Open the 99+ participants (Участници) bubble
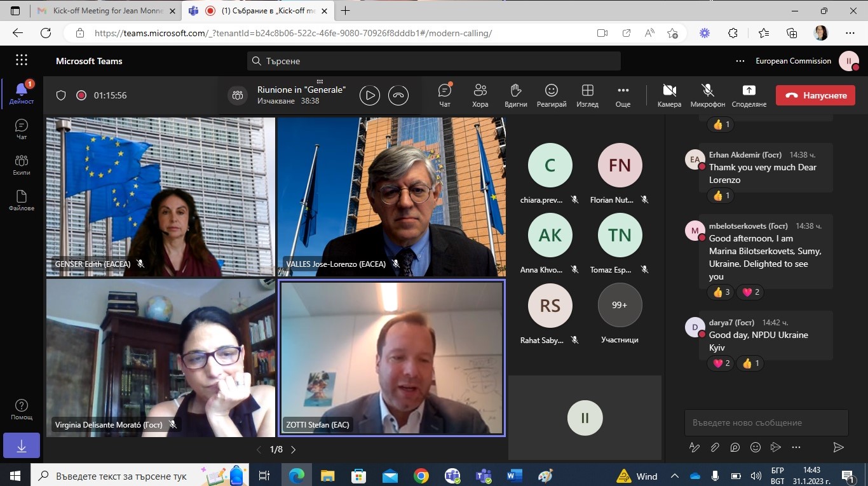The height and width of the screenshot is (486, 868). (620, 305)
